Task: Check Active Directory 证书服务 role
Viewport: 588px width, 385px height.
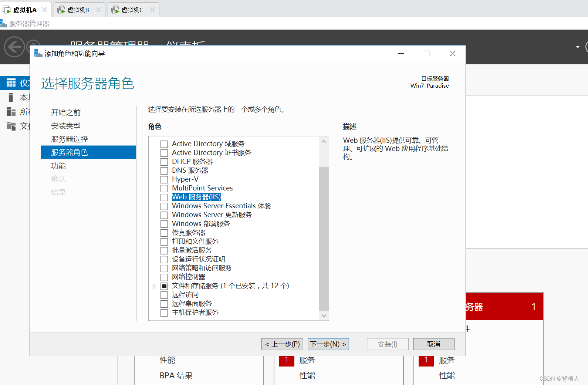Action: pyautogui.click(x=164, y=153)
